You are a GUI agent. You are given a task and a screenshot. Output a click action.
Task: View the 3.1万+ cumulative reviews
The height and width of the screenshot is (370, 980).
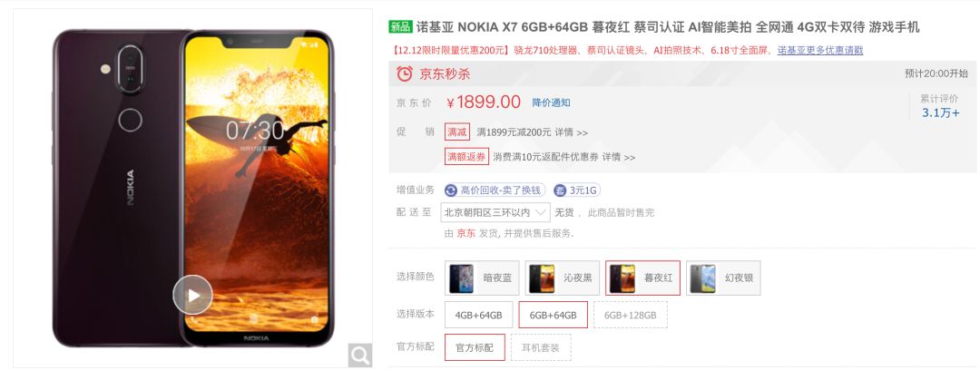pyautogui.click(x=941, y=112)
